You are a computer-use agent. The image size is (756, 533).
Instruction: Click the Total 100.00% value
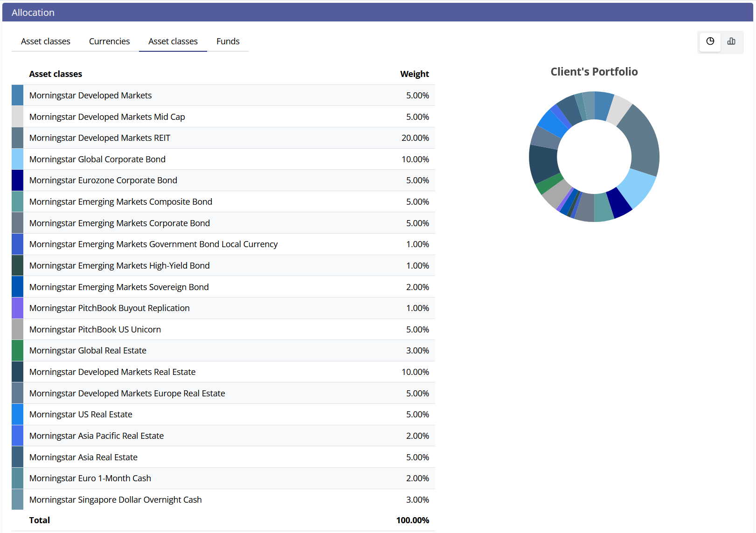412,520
